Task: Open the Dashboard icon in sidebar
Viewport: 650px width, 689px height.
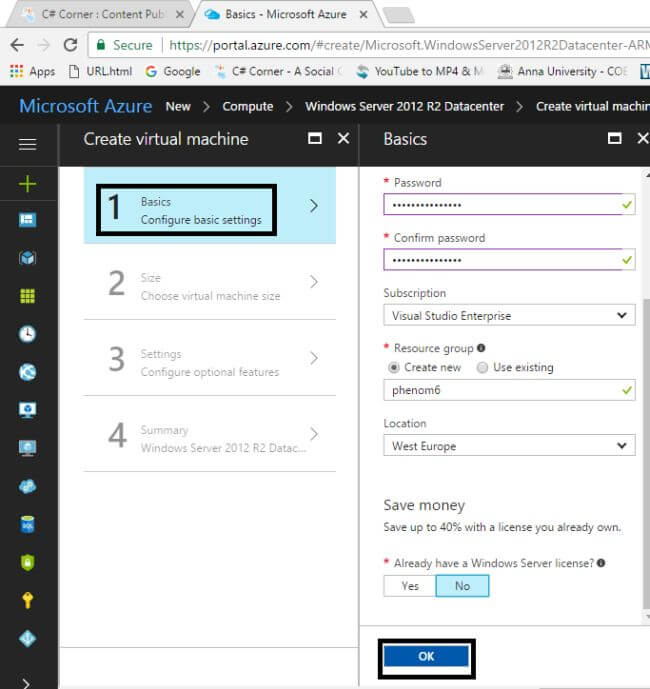Action: 27,220
